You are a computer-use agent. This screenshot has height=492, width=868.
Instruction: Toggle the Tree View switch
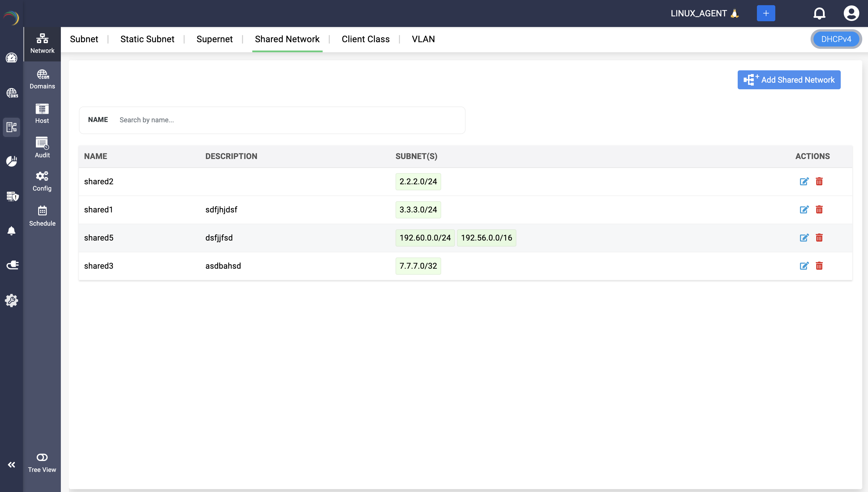tap(42, 457)
